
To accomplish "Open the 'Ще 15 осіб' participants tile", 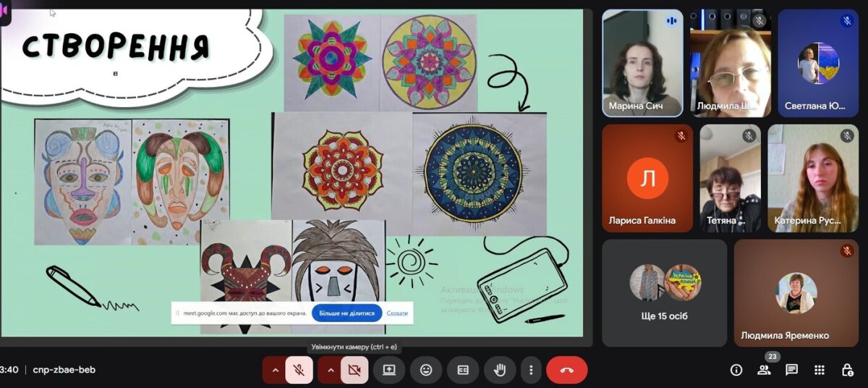I will [664, 292].
